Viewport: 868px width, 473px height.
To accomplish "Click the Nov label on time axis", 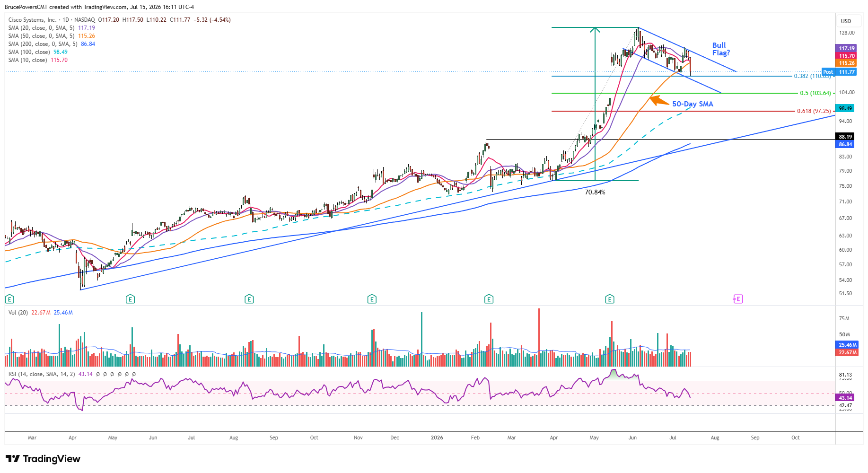I will tap(359, 438).
